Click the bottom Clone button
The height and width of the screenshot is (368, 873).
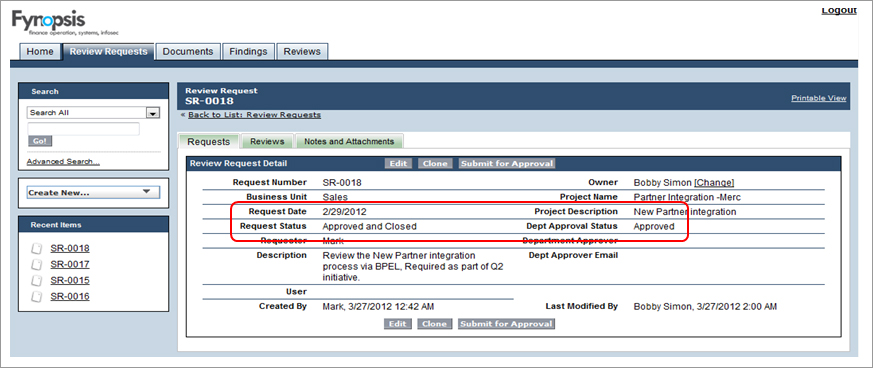[x=435, y=324]
